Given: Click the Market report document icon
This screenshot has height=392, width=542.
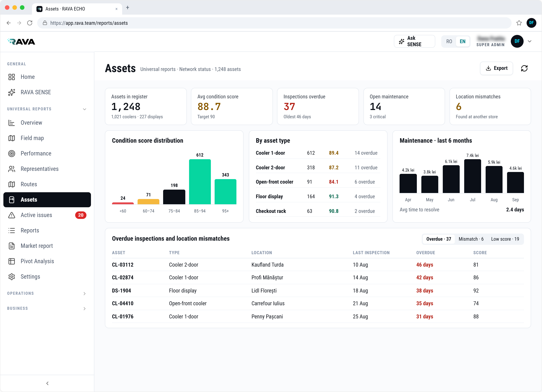Looking at the screenshot, I should (x=11, y=246).
